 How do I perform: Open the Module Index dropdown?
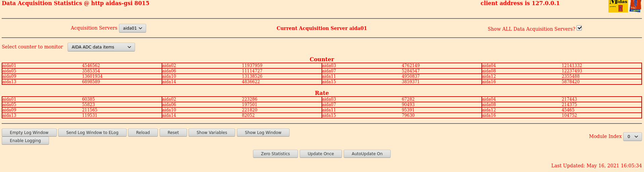[x=632, y=137]
